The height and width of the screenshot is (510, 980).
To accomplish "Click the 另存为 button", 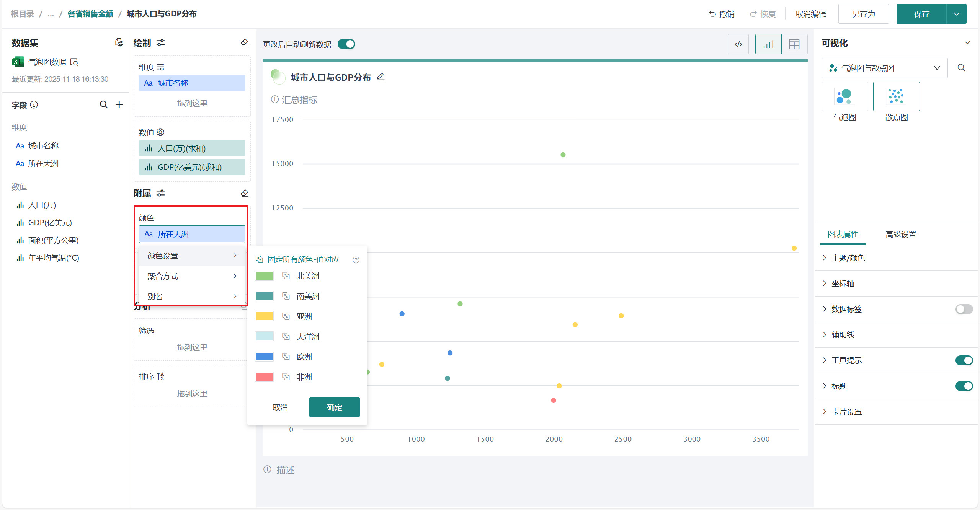I will click(863, 14).
